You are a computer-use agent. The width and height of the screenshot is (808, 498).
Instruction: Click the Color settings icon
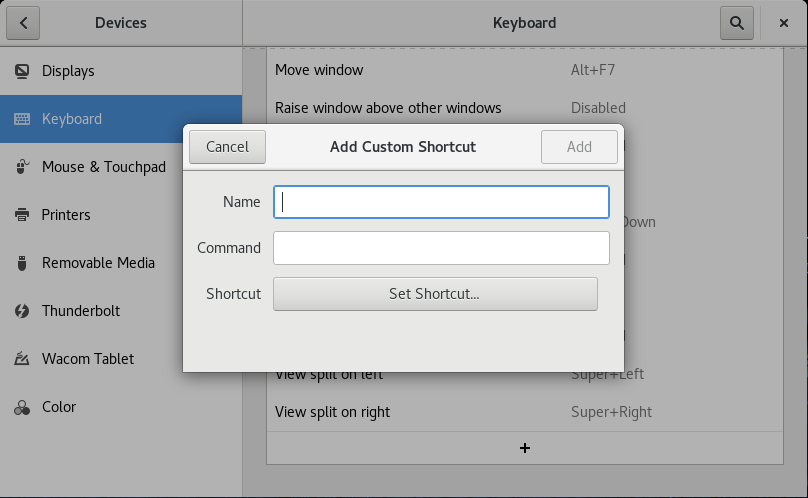click(22, 407)
